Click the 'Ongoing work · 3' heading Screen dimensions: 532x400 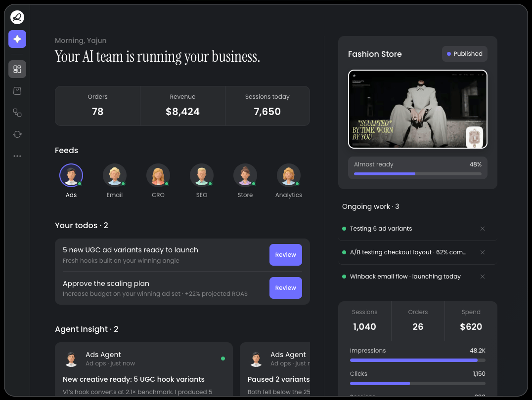[x=370, y=207]
